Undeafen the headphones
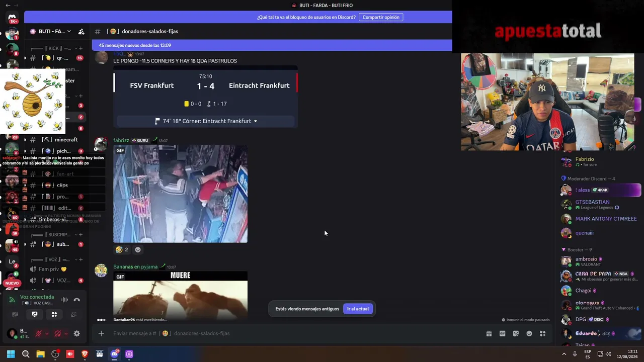 click(x=57, y=333)
